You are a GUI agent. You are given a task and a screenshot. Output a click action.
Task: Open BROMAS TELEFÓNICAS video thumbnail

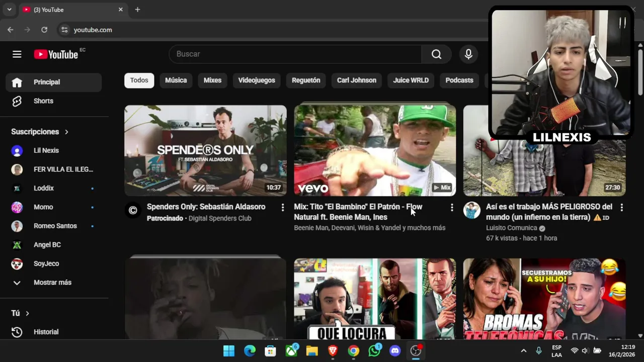pos(544,299)
